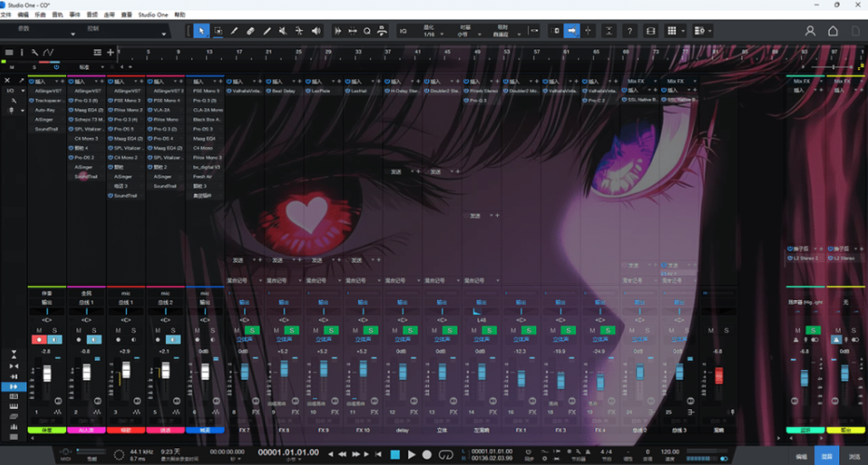Click the fader on channel 1

point(47,373)
